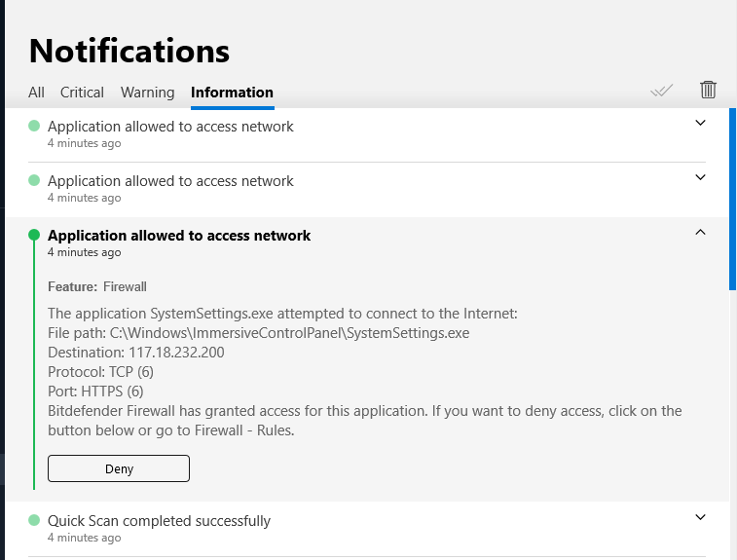The width and height of the screenshot is (737, 560).
Task: Open the Critical notifications tab
Action: [x=82, y=93]
